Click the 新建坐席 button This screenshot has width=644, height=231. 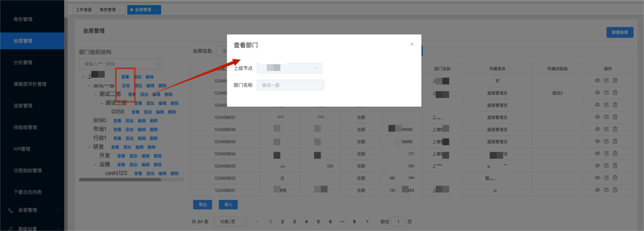pyautogui.click(x=620, y=32)
